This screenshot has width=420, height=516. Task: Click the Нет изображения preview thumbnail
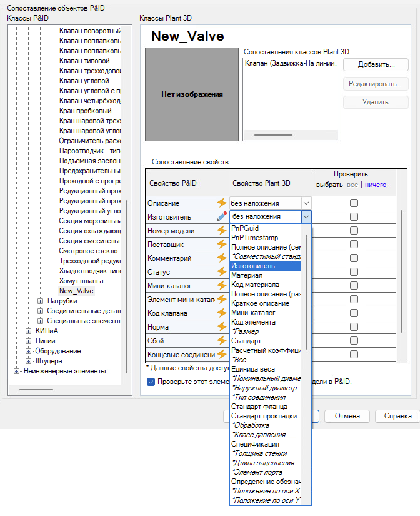point(192,94)
